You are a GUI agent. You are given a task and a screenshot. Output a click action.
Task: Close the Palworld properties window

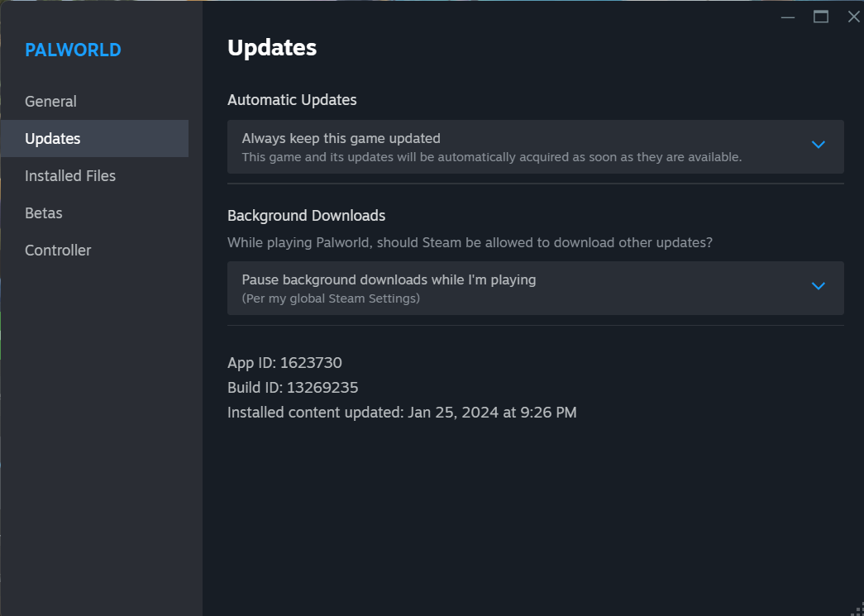[x=853, y=17]
